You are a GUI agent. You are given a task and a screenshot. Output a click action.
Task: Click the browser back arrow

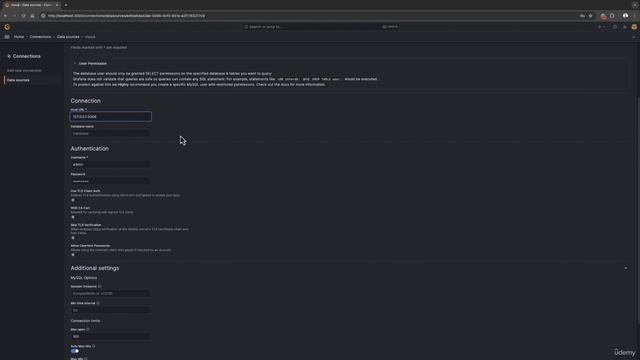click(5, 16)
